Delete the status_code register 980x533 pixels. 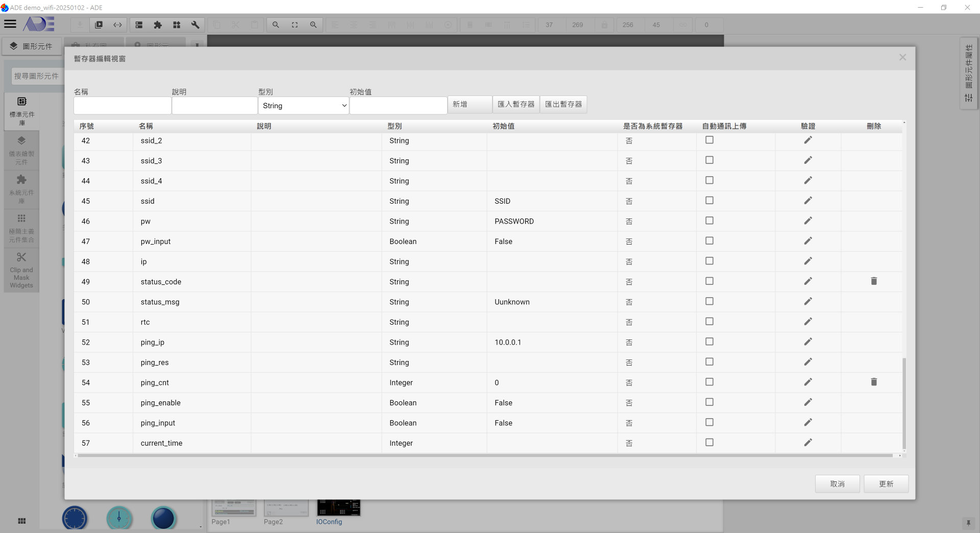(873, 281)
